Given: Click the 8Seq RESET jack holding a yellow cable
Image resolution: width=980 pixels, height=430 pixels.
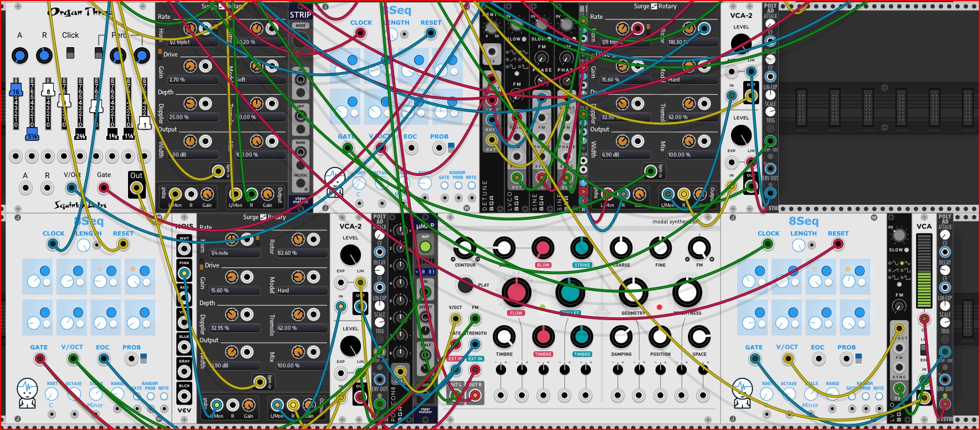Looking at the screenshot, I should pyautogui.click(x=123, y=244).
